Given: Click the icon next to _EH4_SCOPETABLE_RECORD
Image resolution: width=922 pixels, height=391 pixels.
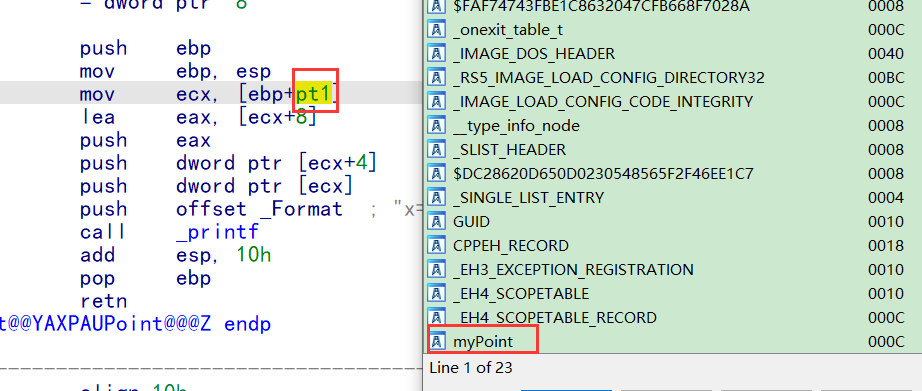Looking at the screenshot, I should 437,317.
